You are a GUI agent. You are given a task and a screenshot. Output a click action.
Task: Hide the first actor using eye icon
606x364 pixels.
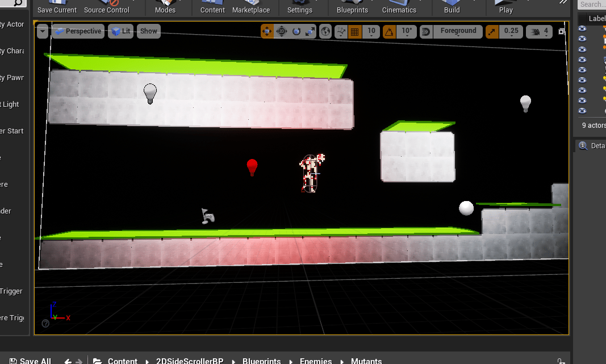click(582, 39)
